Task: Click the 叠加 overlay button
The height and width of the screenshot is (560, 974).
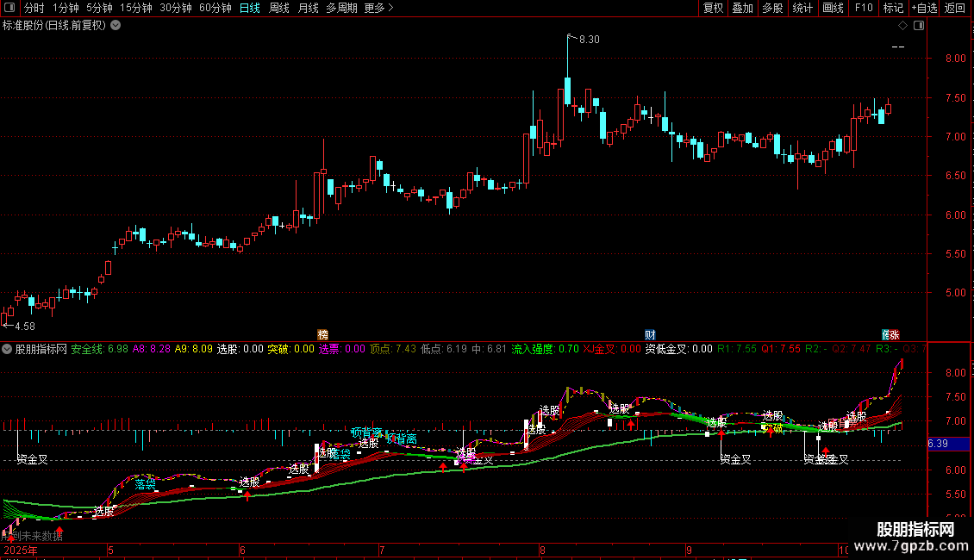Action: 743,8
